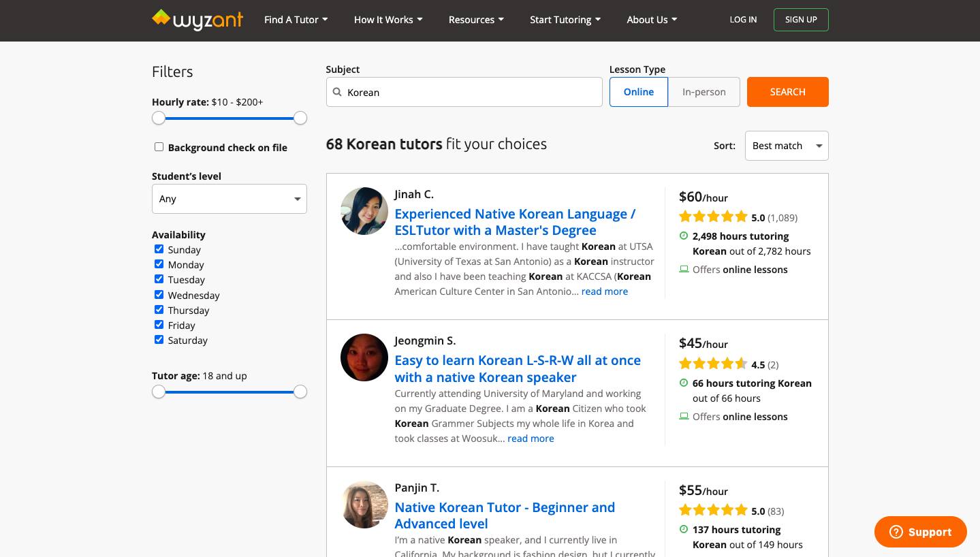Uncheck Wednesday availability

(x=159, y=295)
